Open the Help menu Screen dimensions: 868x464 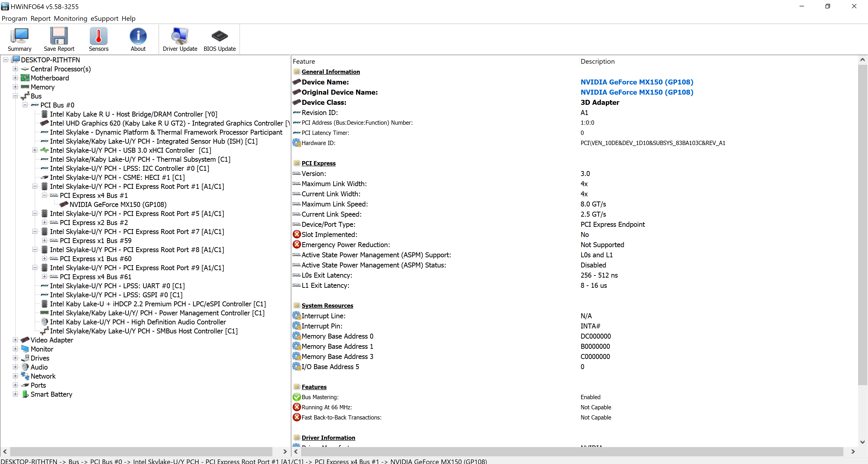click(x=128, y=19)
